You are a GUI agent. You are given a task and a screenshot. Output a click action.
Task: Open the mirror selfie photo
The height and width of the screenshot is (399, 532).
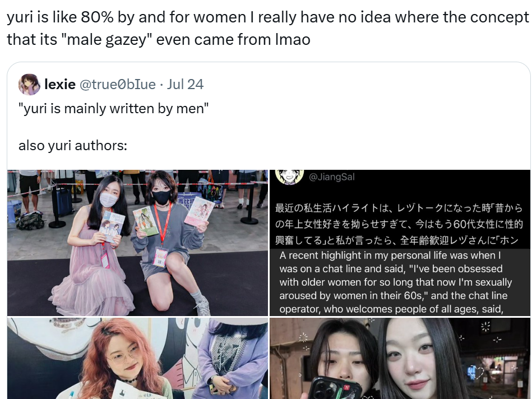point(400,358)
